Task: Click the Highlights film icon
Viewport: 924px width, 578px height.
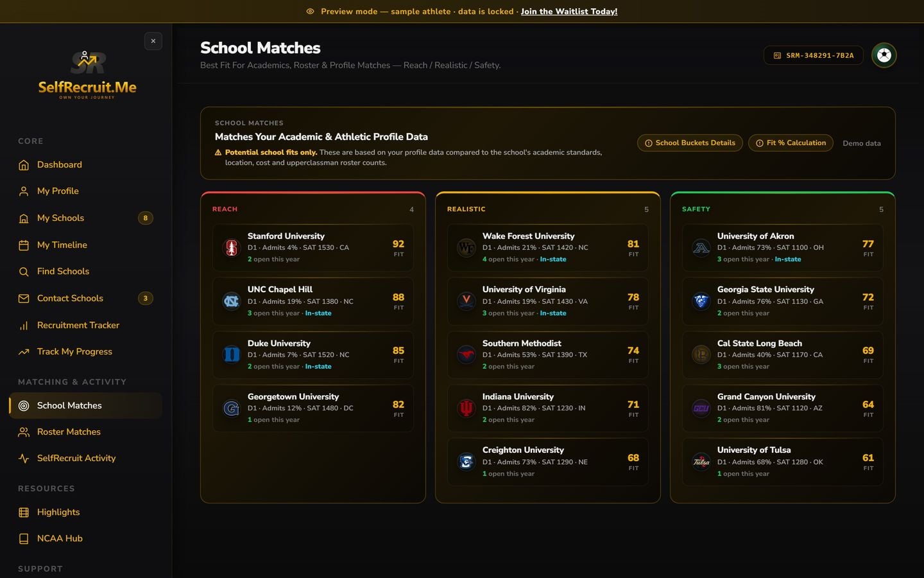Action: [24, 512]
